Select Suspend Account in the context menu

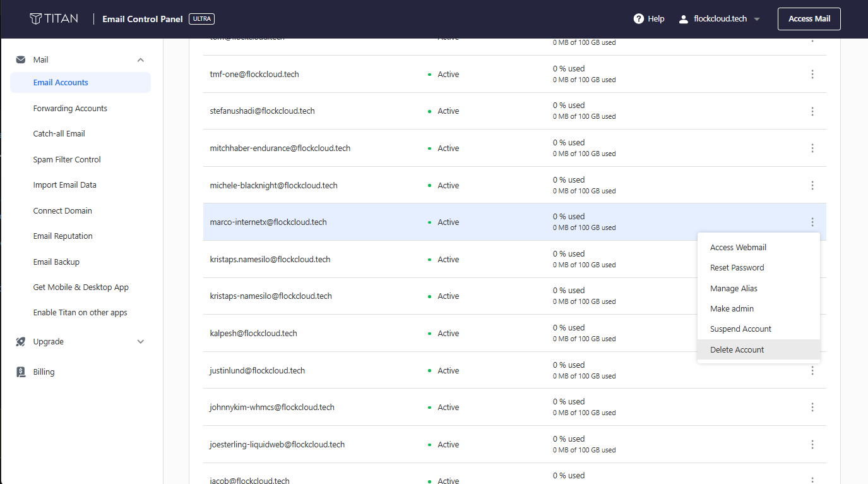(758, 329)
